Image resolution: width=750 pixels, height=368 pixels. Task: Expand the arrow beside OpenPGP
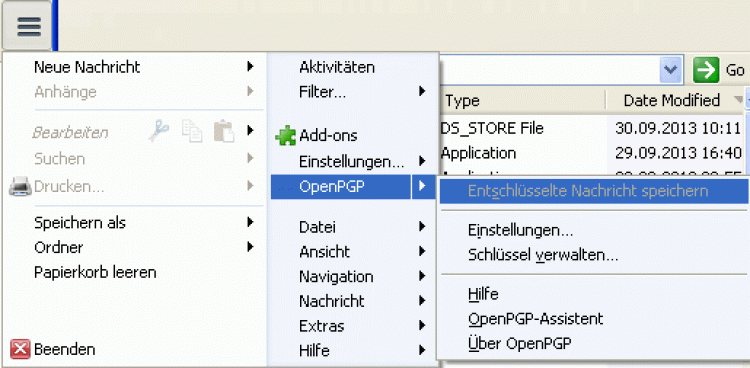pyautogui.click(x=422, y=186)
